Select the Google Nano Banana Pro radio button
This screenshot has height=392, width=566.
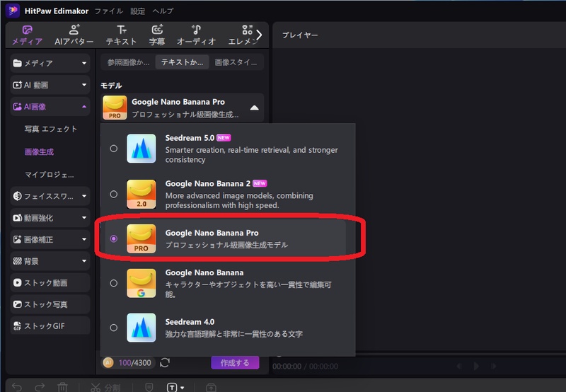[x=114, y=238]
